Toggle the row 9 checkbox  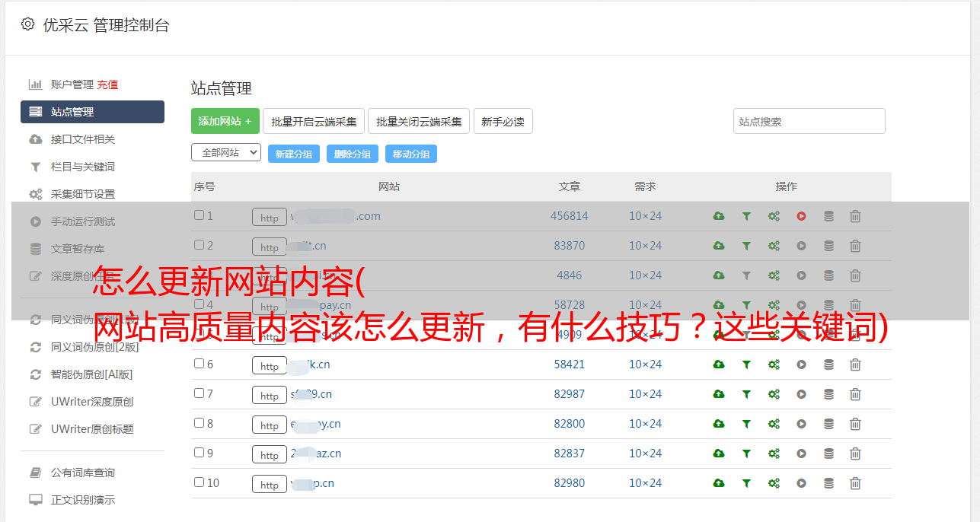tap(199, 453)
